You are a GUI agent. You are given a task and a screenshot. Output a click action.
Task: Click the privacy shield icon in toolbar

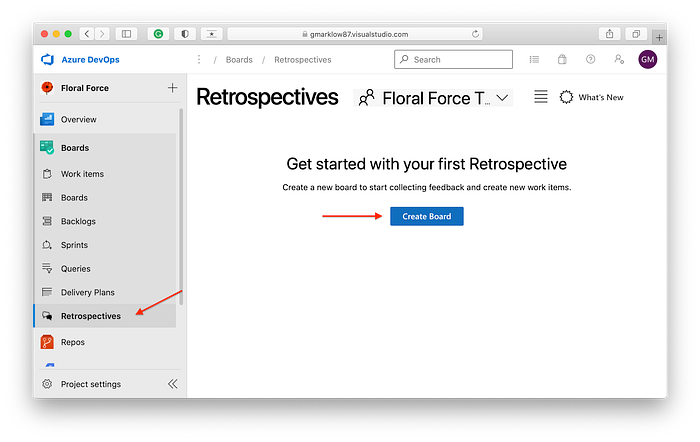click(x=185, y=34)
